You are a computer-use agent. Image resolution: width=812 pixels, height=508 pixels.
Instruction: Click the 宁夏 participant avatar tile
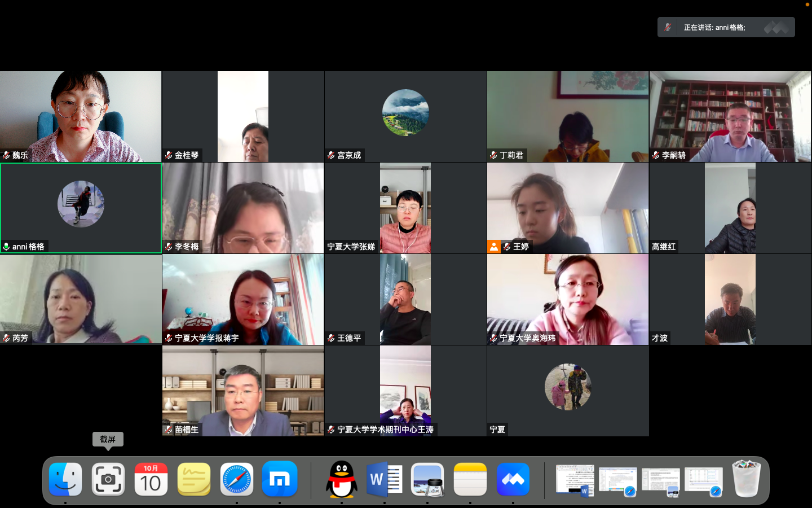(x=568, y=387)
